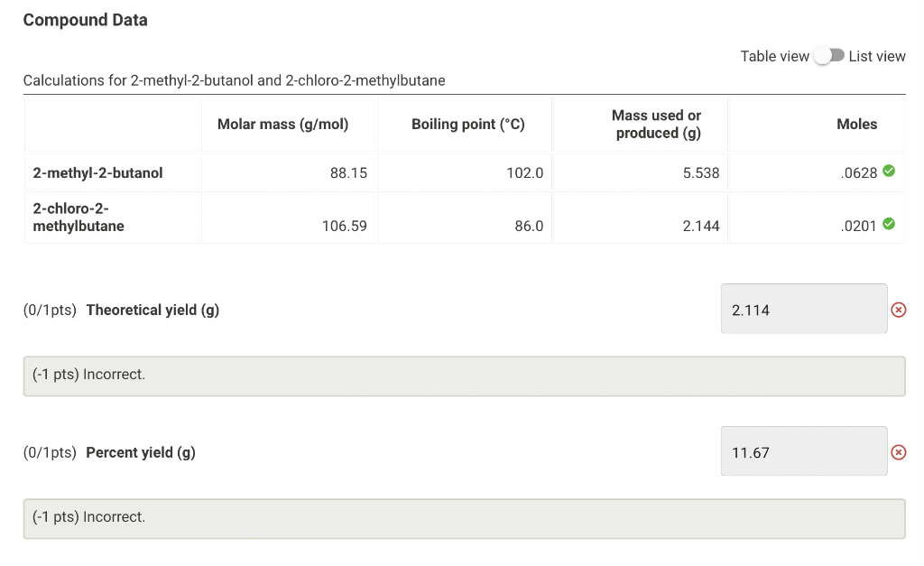924x566 pixels.
Task: Click the Compound Data heading
Action: [x=85, y=19]
